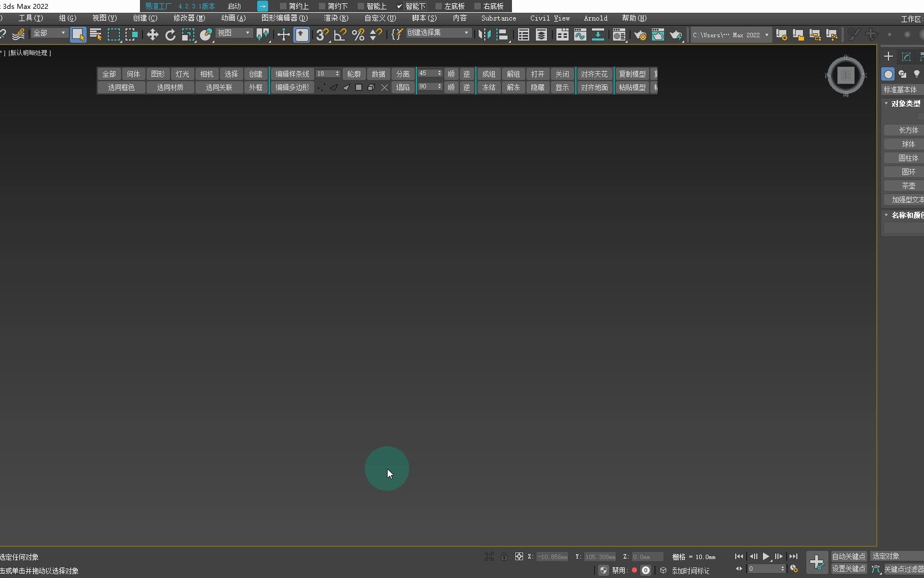Enable the 智能上 checkbox
The width and height of the screenshot is (924, 578).
click(360, 6)
